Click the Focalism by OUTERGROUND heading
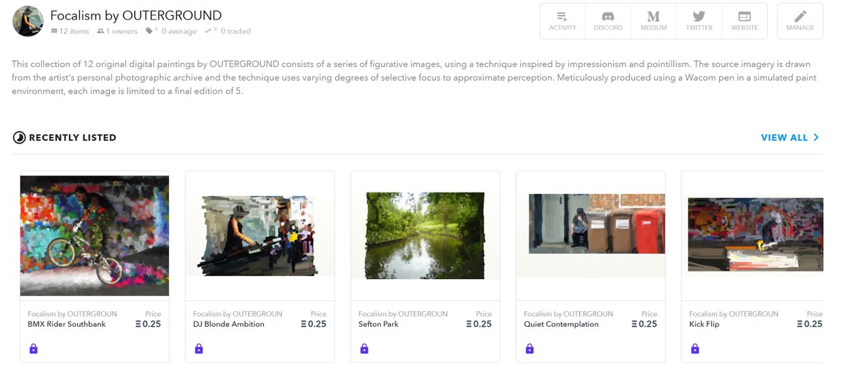 136,16
